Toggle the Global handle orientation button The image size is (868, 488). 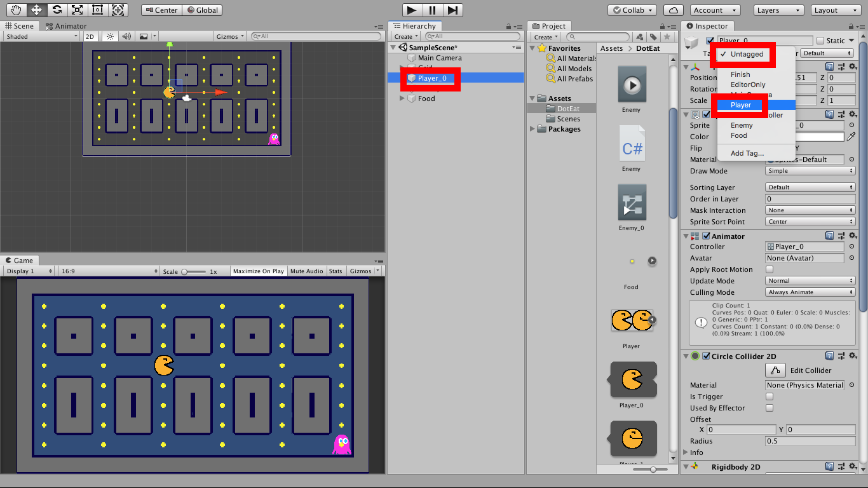pos(203,10)
